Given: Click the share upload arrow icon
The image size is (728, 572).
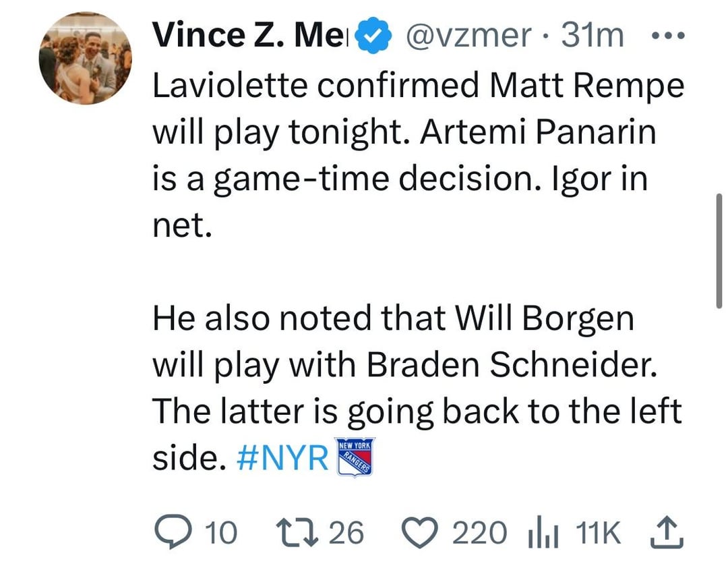Looking at the screenshot, I should 667,532.
